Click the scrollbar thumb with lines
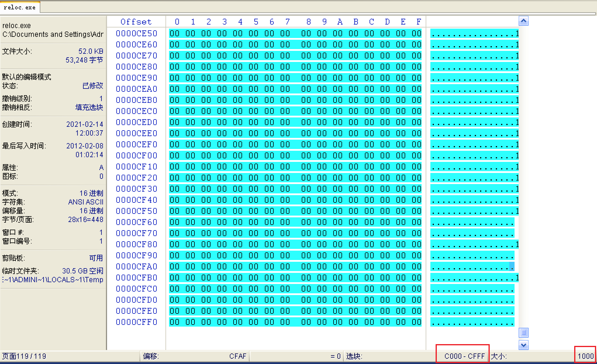 pyautogui.click(x=523, y=332)
